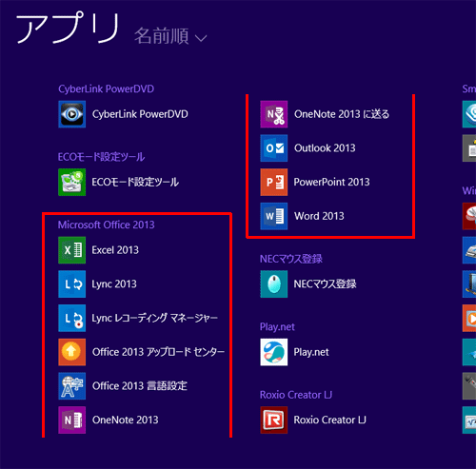Click the Roxio Creator LJ app label
476x469 pixels.
(329, 420)
